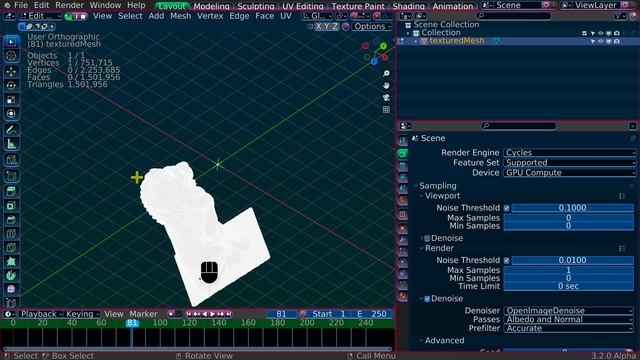640x360 pixels.
Task: Toggle camera view with camera icon
Action: pyautogui.click(x=386, y=98)
